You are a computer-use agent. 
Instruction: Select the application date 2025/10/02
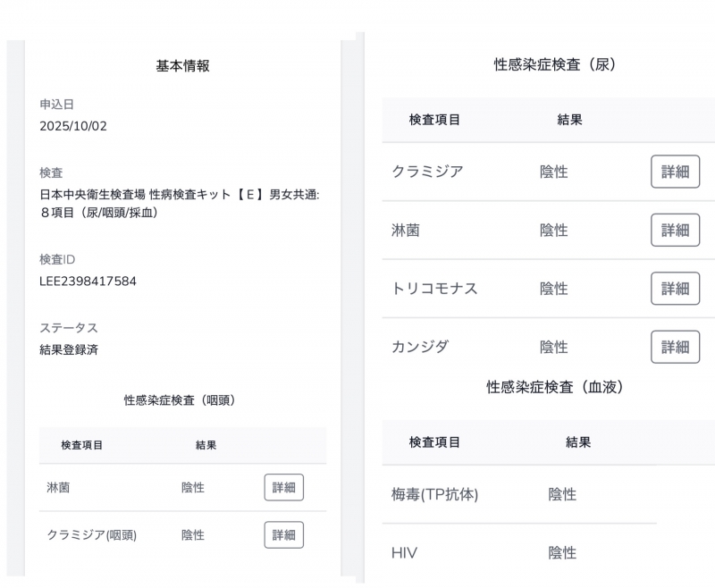[x=73, y=126]
